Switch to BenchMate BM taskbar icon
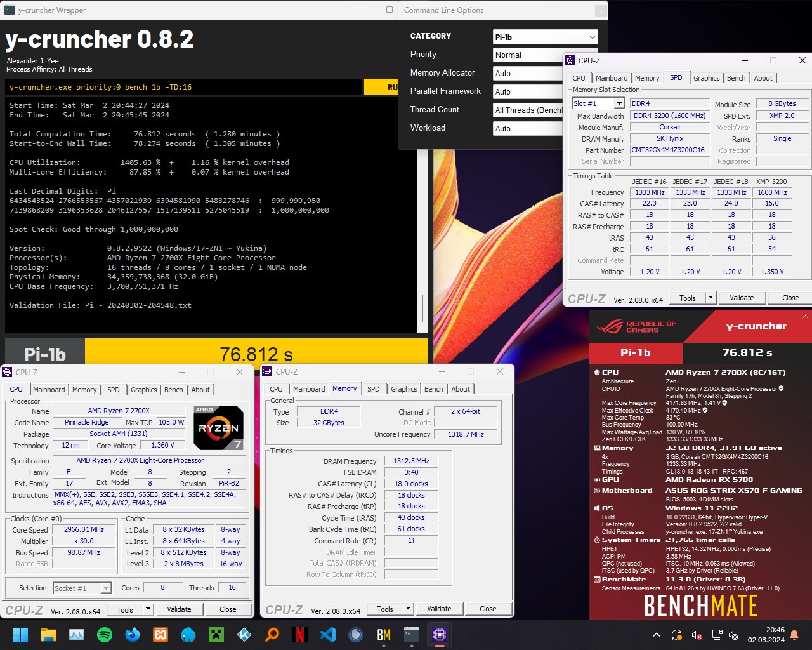 coord(384,634)
